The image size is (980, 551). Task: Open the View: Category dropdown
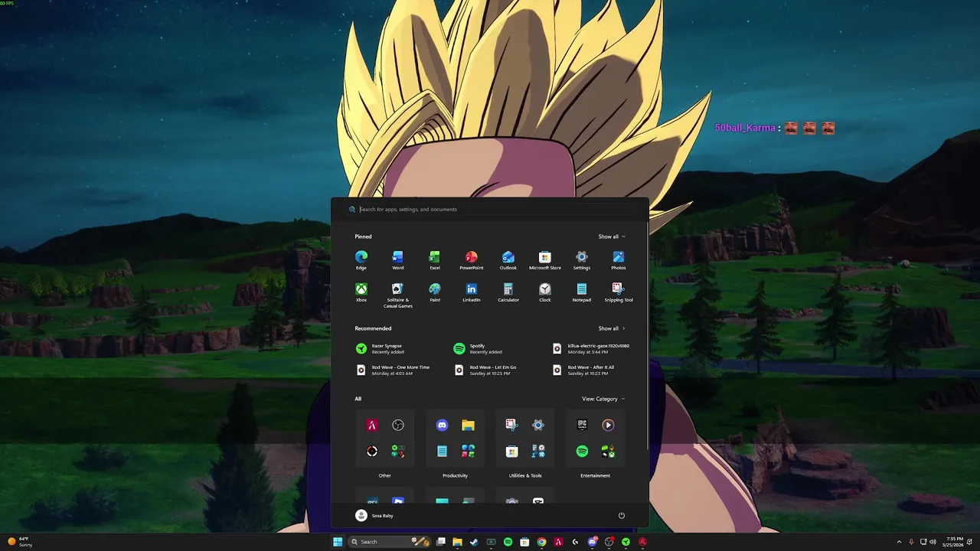[x=603, y=399]
